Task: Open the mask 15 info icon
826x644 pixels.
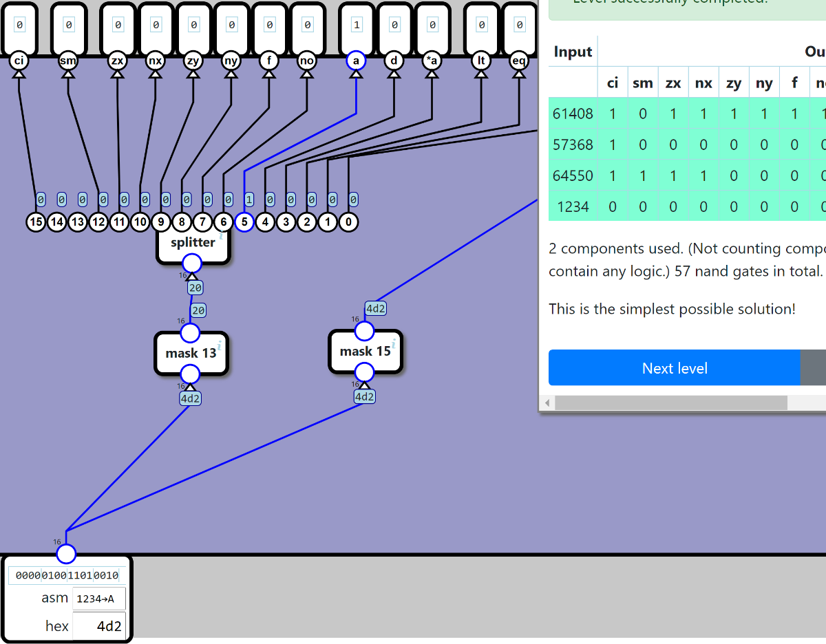Action: [394, 343]
